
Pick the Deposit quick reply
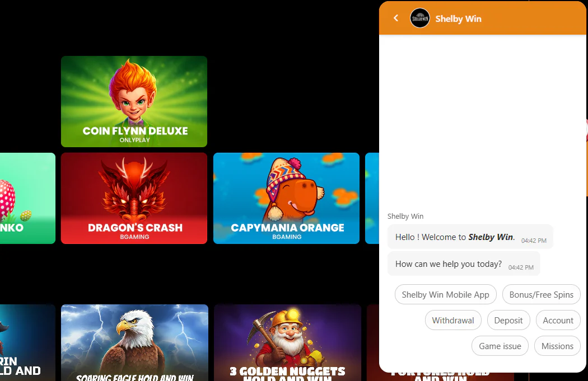click(508, 321)
